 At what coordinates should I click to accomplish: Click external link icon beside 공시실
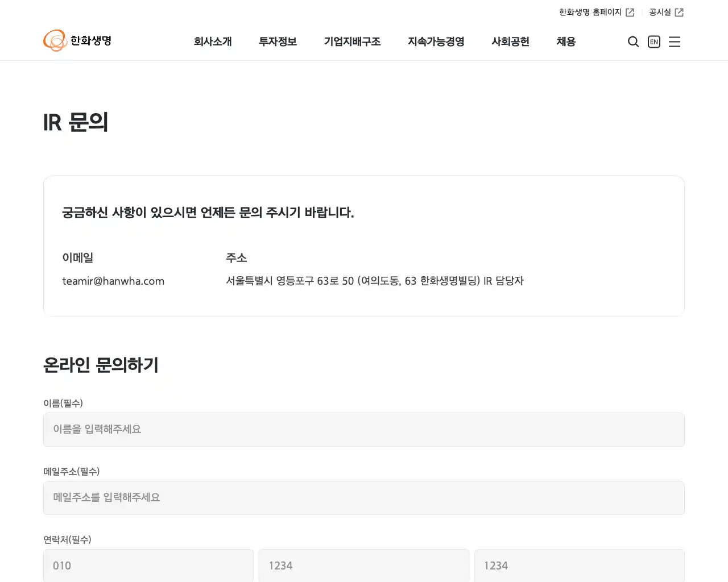tap(680, 11)
